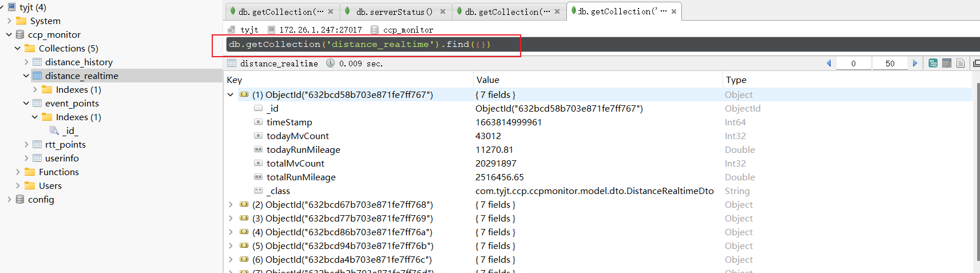The image size is (980, 273).
Task: Go to previous page of results
Action: (828, 63)
